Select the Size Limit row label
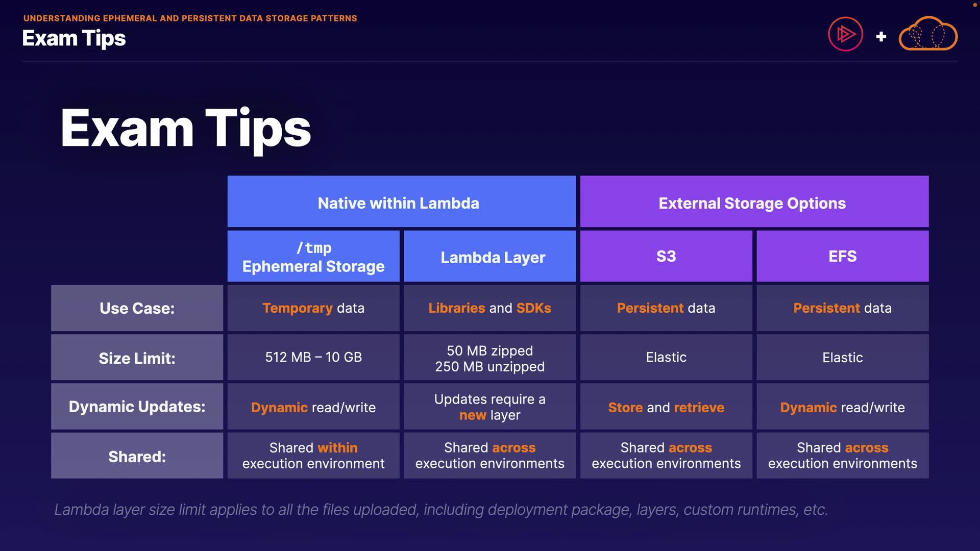 point(137,358)
